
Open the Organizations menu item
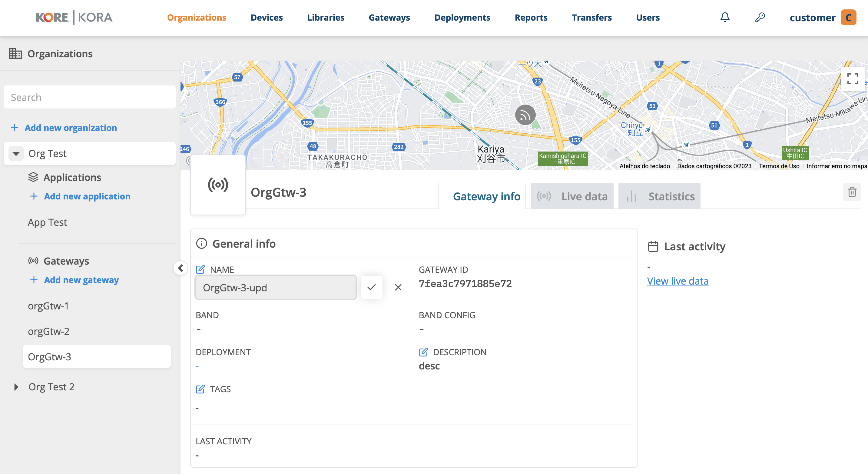tap(197, 17)
